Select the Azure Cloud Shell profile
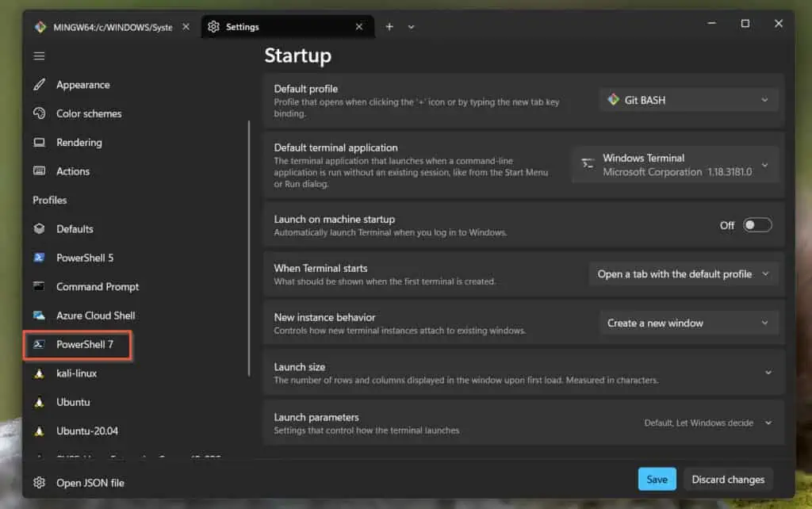 point(95,316)
